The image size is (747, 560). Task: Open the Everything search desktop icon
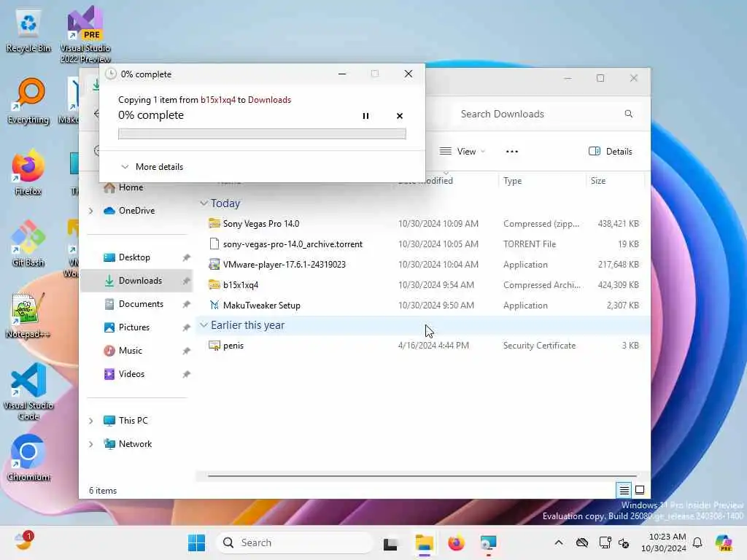(28, 101)
